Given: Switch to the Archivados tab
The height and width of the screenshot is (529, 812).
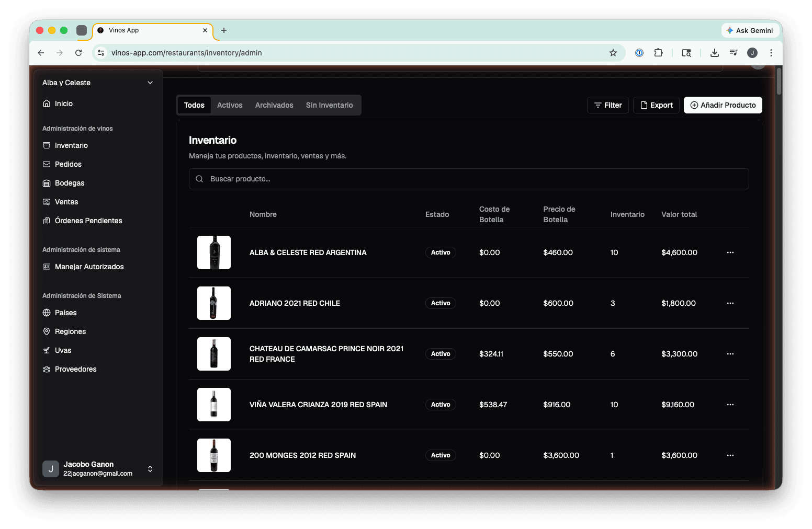Looking at the screenshot, I should click(x=274, y=105).
